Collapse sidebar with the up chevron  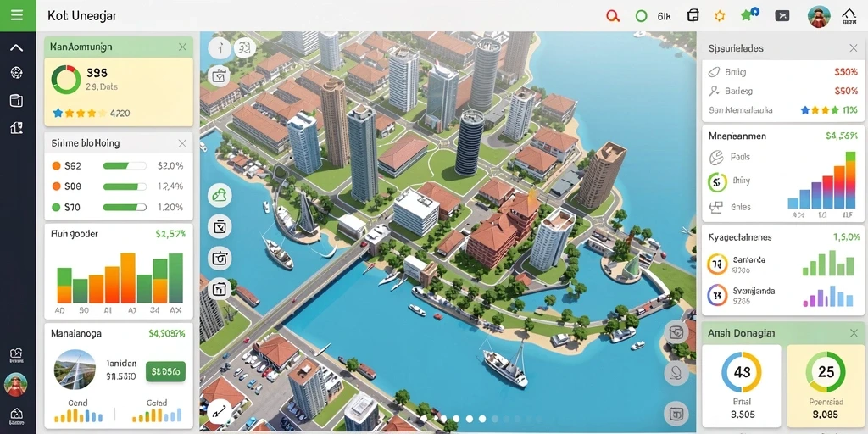point(17,48)
